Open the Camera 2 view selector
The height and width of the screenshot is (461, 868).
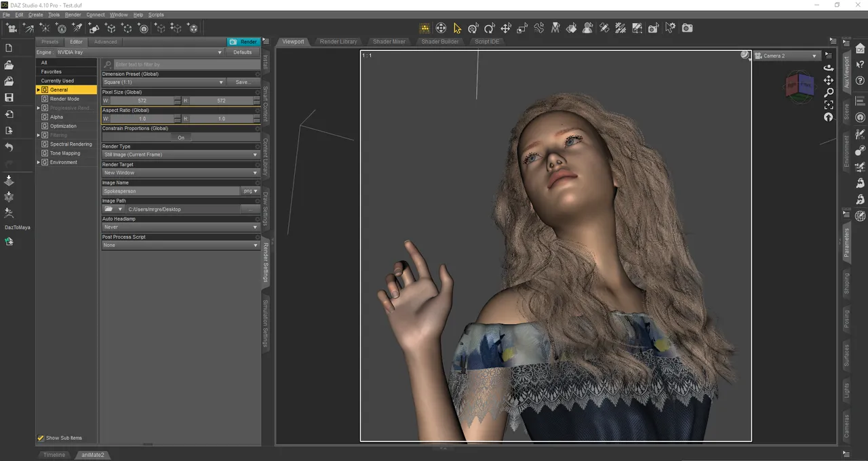pos(787,56)
